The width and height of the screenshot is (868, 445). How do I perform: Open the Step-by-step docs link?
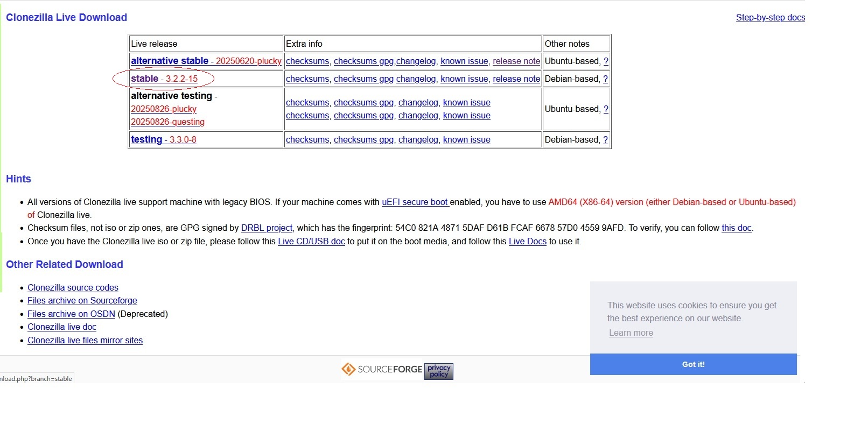coord(771,17)
